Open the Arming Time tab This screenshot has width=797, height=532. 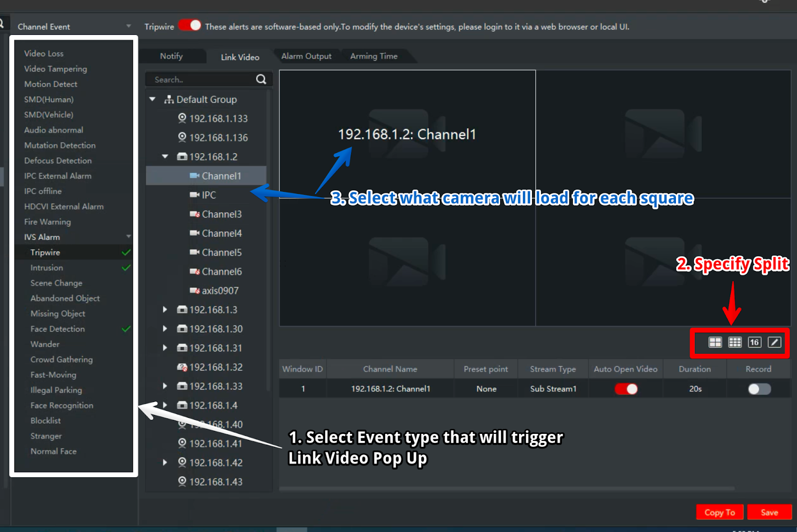coord(374,56)
